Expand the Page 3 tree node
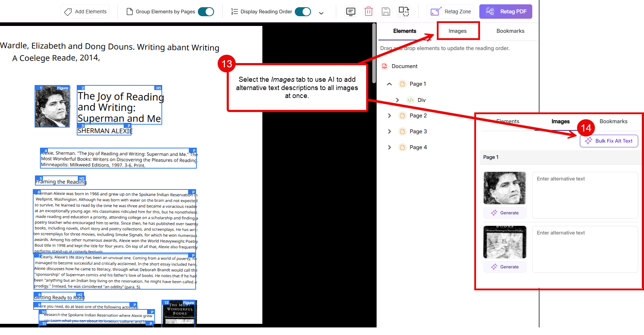The width and height of the screenshot is (644, 335). coord(389,131)
